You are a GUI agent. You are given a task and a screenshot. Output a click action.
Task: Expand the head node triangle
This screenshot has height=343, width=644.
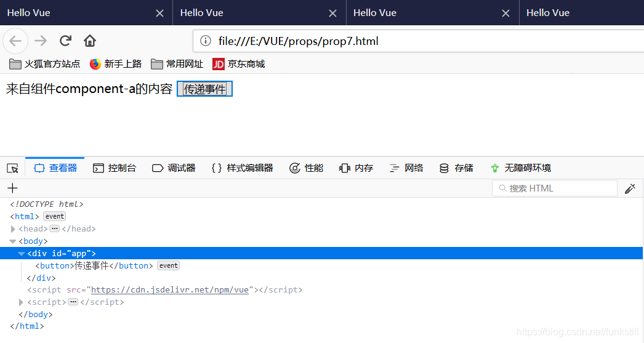[13, 229]
